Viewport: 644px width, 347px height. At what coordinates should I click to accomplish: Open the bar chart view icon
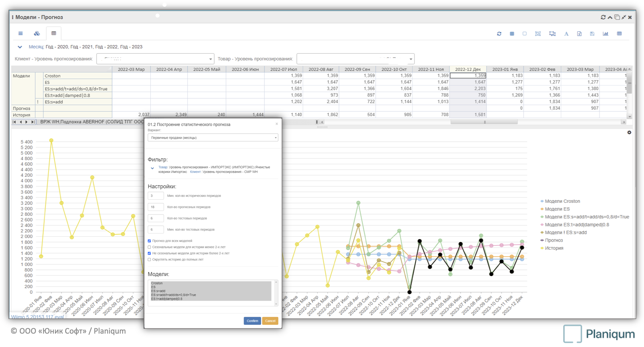pyautogui.click(x=605, y=34)
